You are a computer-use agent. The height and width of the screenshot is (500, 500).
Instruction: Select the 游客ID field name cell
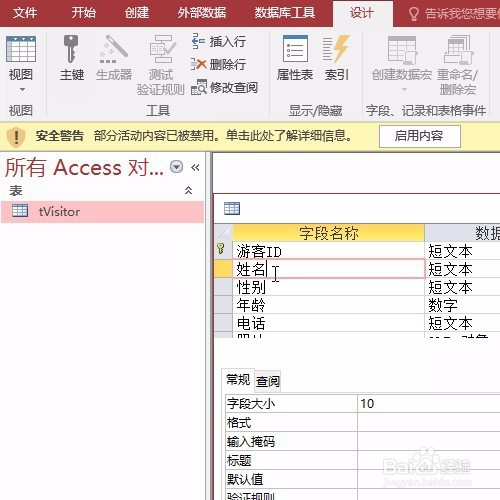328,251
